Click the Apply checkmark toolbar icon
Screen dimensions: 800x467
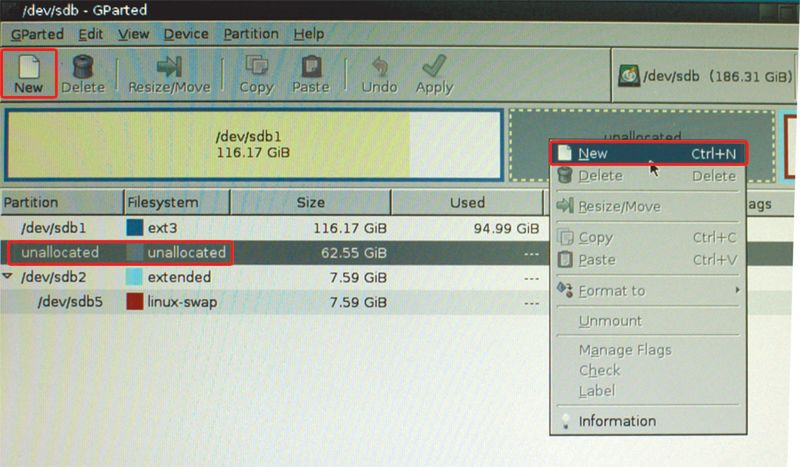[x=434, y=66]
